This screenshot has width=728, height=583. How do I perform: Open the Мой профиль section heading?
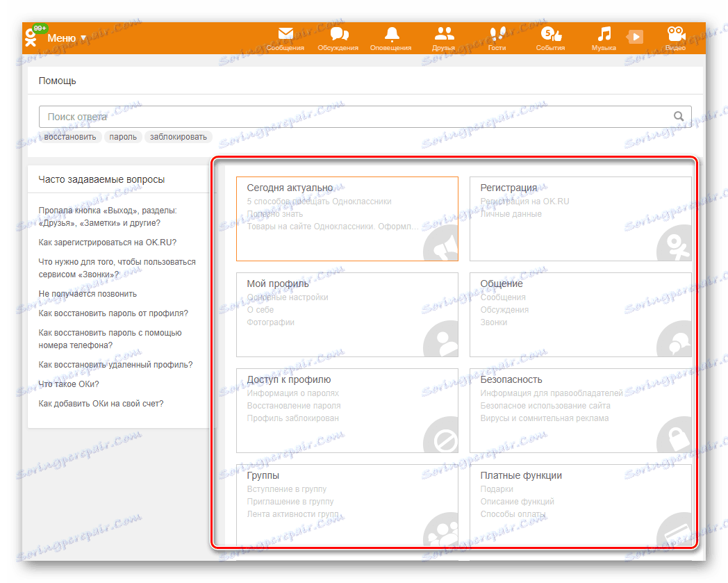278,284
